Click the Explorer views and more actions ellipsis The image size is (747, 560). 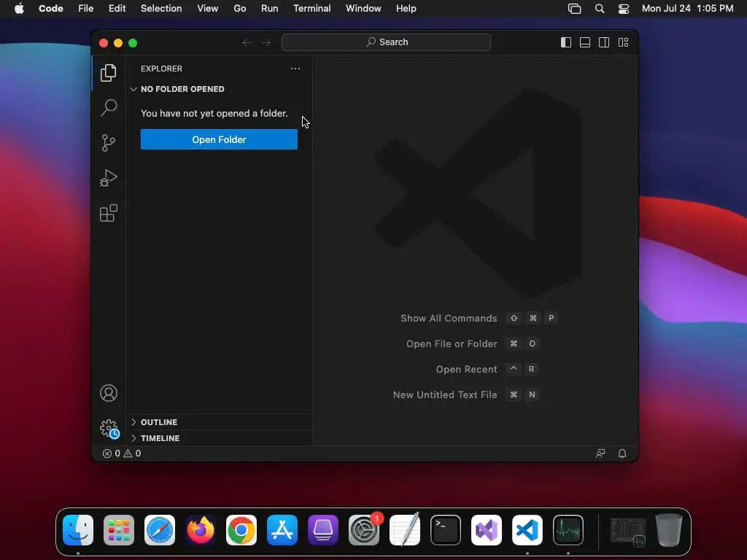click(x=295, y=69)
